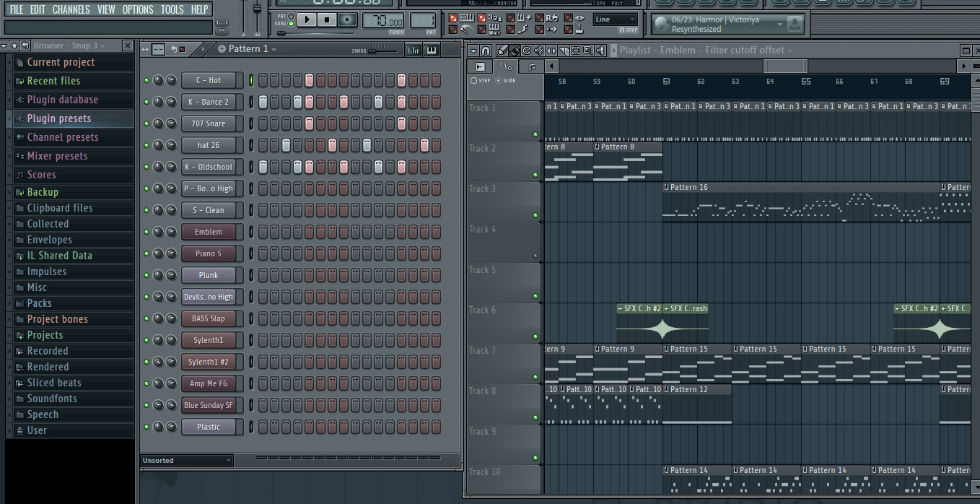Open the playlist options menu arrow
Screen dimensions: 980x504
473,51
